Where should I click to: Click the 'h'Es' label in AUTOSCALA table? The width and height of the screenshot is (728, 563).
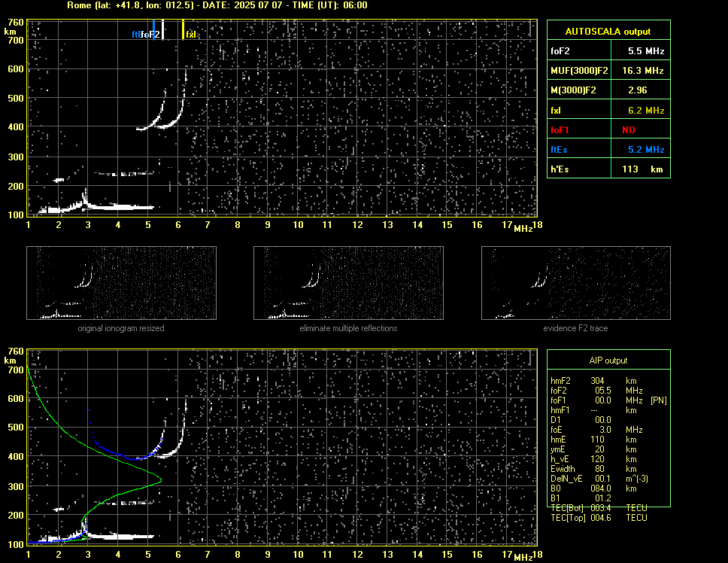coord(560,169)
